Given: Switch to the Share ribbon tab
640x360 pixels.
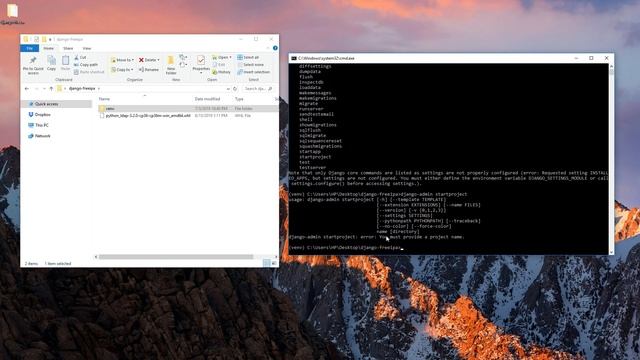Looking at the screenshot, I should (x=68, y=48).
